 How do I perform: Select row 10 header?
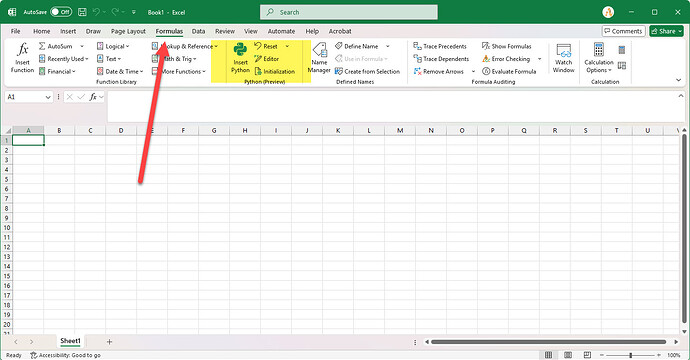click(7, 228)
